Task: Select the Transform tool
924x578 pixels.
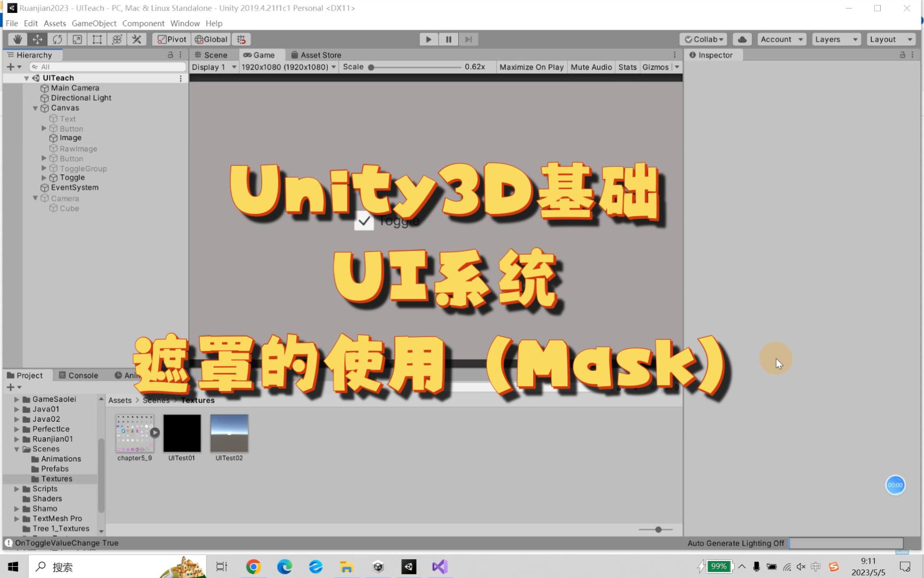Action: [x=117, y=39]
